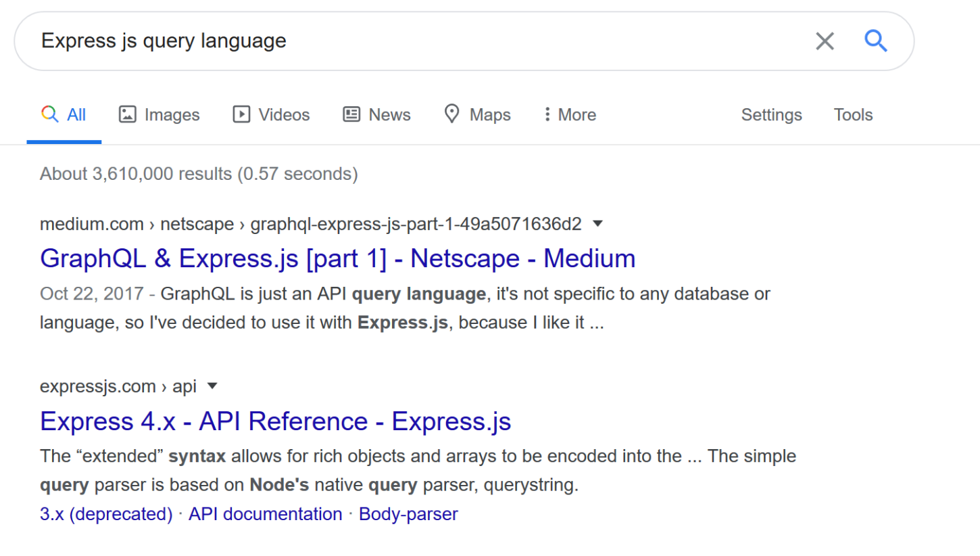
Task: Follow the Body-parser sitelink
Action: pos(408,514)
